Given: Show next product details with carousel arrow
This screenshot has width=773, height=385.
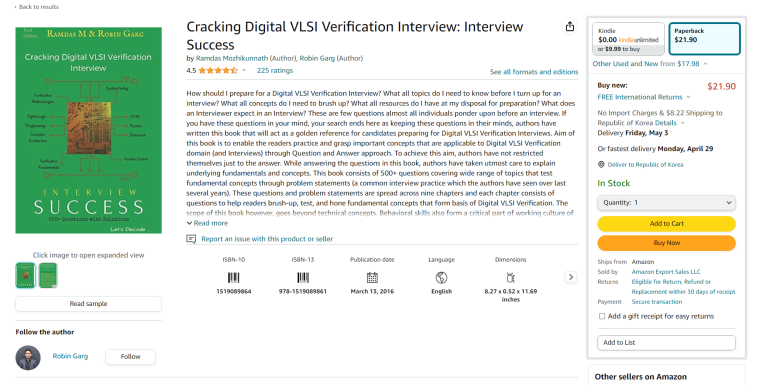Looking at the screenshot, I should 570,277.
